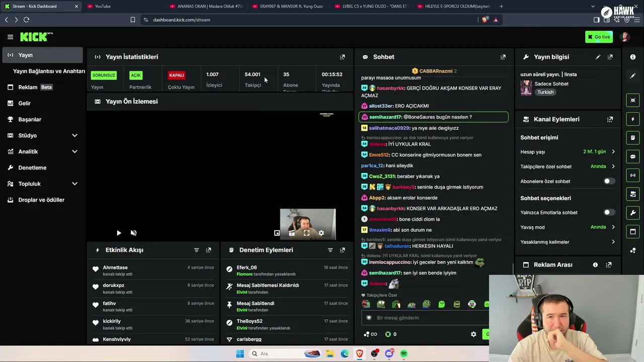Show info for the Reklam Arası panel
Viewport: 644px width, 362px height.
point(595,264)
